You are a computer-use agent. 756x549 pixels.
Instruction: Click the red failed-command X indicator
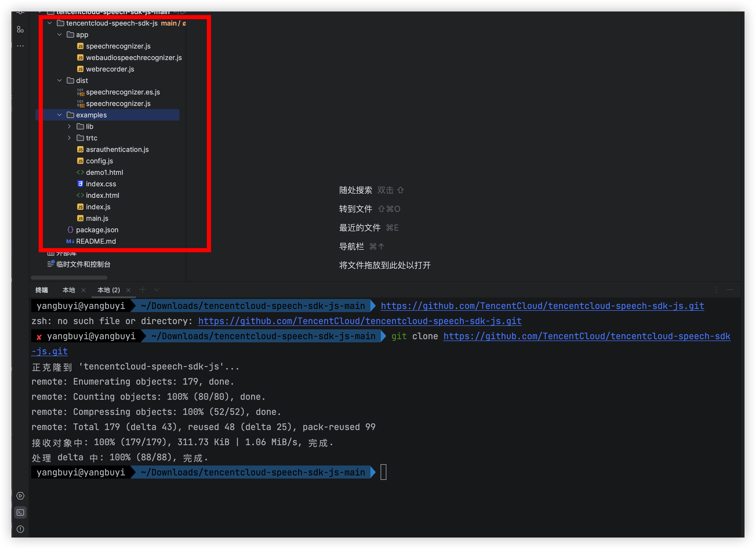coord(39,337)
